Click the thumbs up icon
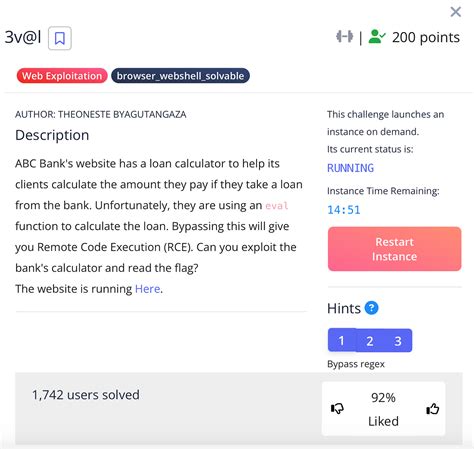Image resolution: width=474 pixels, height=449 pixels. click(433, 408)
